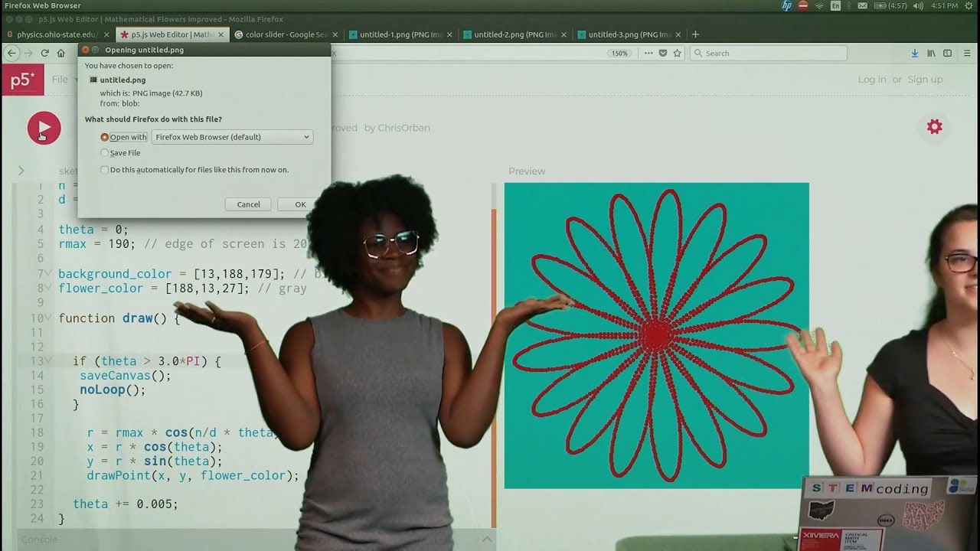
Task: Click Cancel in the download dialog
Action: tap(248, 204)
